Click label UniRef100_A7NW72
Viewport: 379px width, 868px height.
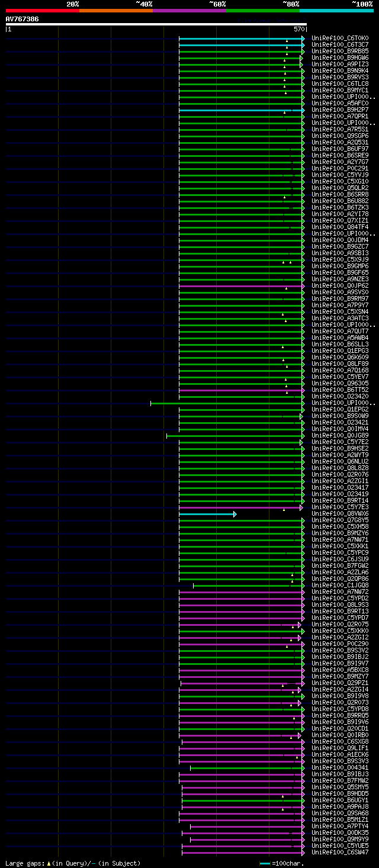coord(340,592)
